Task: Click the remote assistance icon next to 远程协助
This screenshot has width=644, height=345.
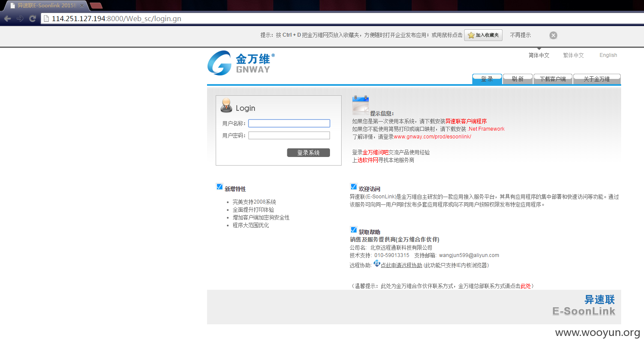Action: pyautogui.click(x=377, y=263)
